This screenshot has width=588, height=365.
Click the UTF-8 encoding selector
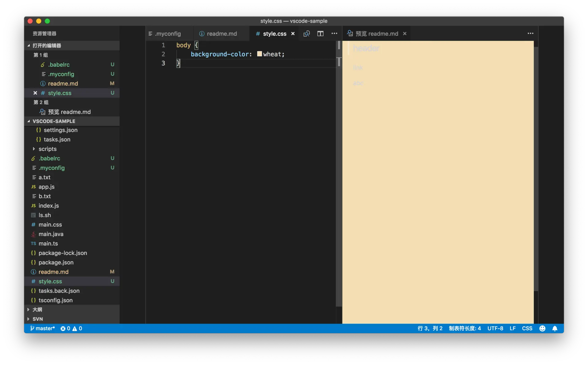coord(495,328)
